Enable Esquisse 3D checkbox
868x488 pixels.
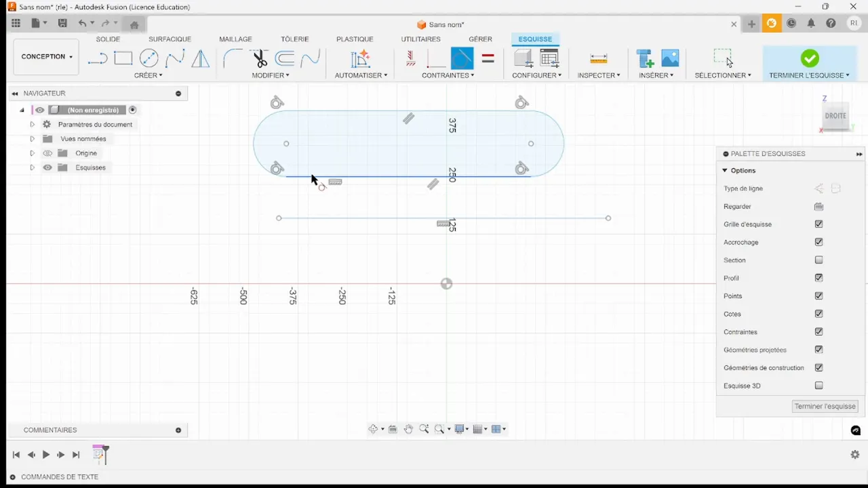pyautogui.click(x=818, y=386)
